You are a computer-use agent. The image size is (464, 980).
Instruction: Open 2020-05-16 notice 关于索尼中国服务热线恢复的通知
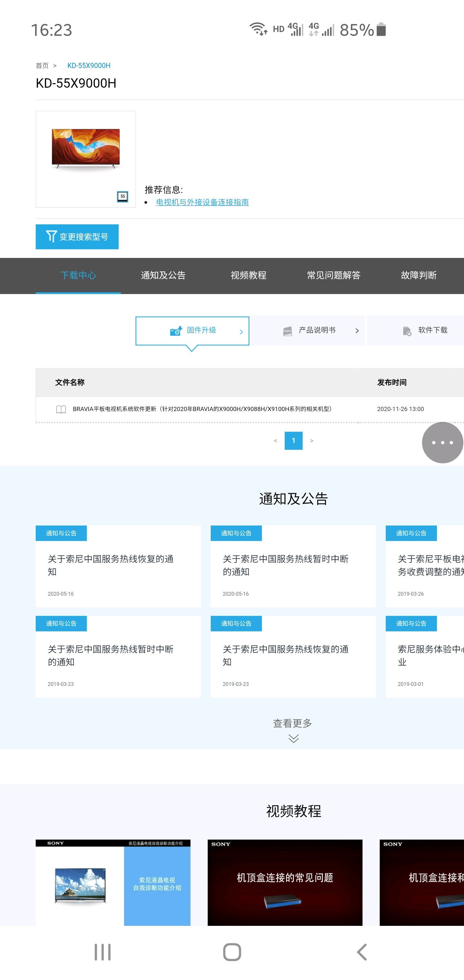pos(118,566)
